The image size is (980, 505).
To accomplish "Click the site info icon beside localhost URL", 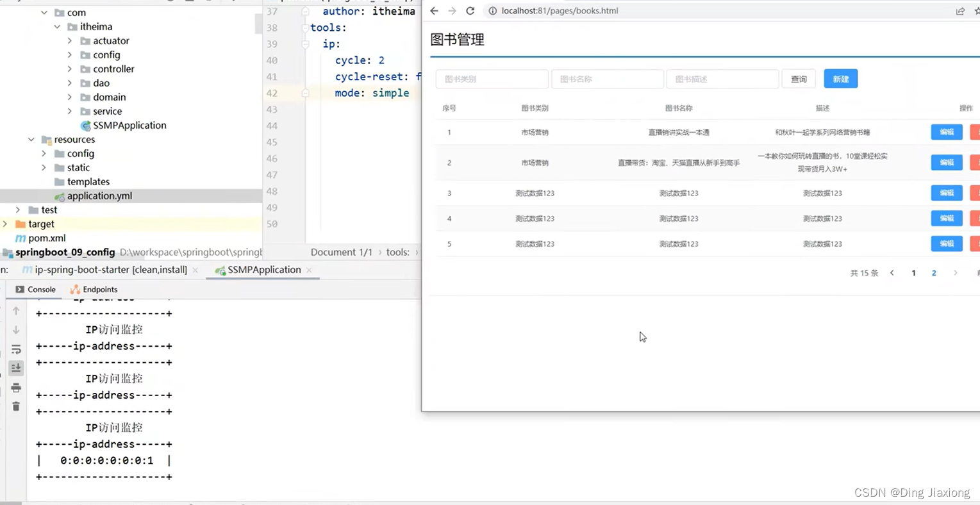I will tap(492, 11).
